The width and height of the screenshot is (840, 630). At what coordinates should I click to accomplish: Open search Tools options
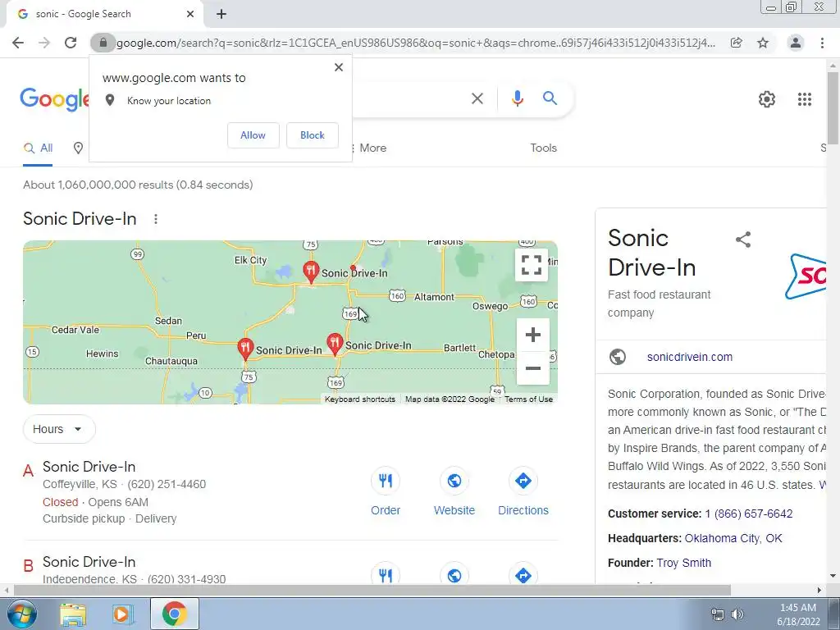543,148
